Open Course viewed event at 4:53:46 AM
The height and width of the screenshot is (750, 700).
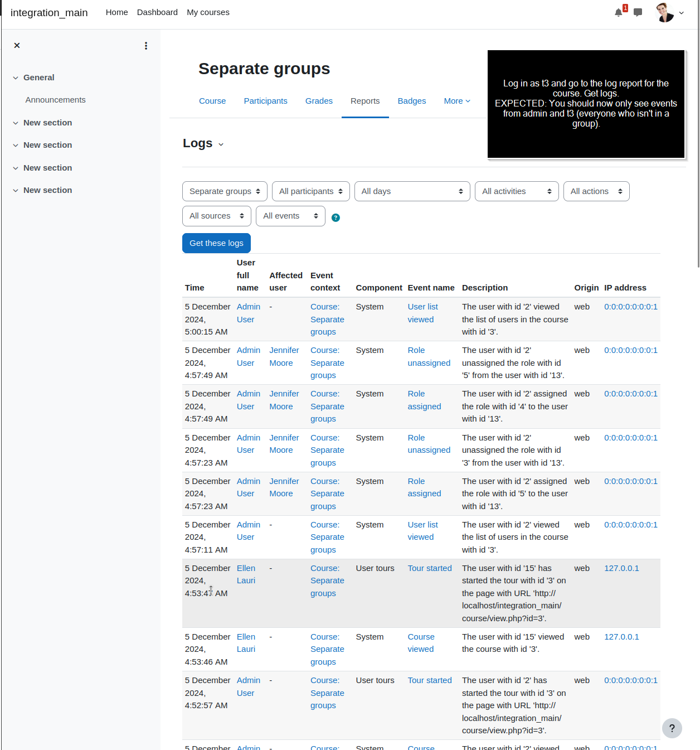[421, 643]
